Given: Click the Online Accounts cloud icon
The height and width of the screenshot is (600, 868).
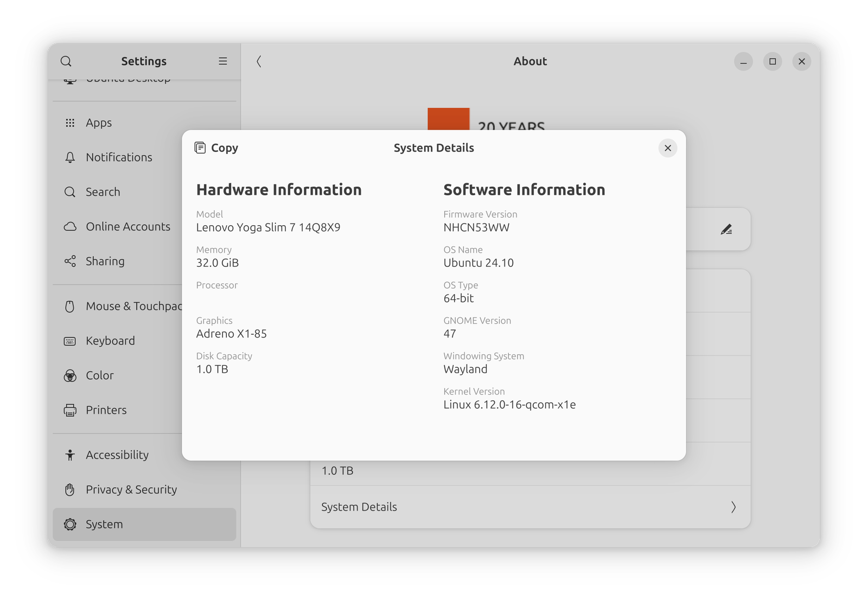Looking at the screenshot, I should point(70,227).
